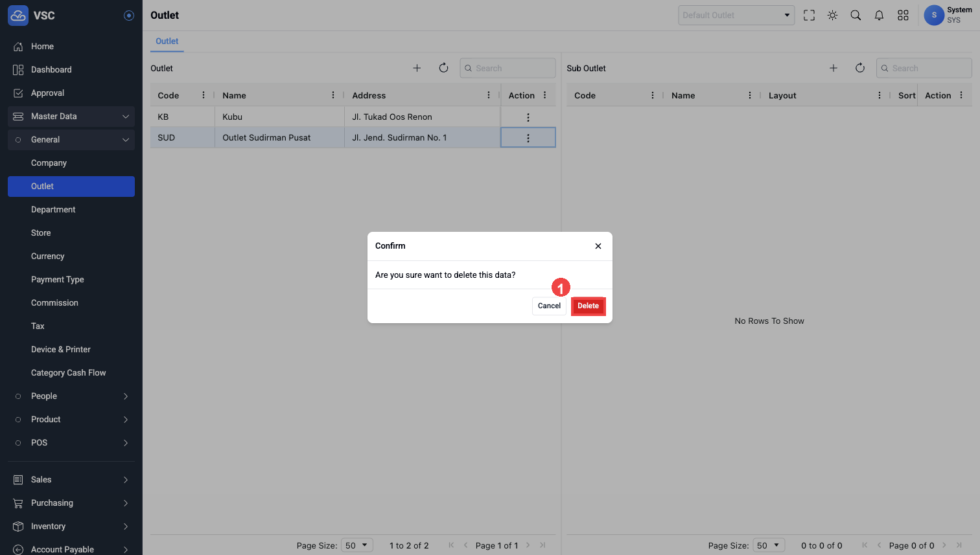The width and height of the screenshot is (980, 555).
Task: Open Action column menu in Sub Outlet table
Action: coord(961,95)
